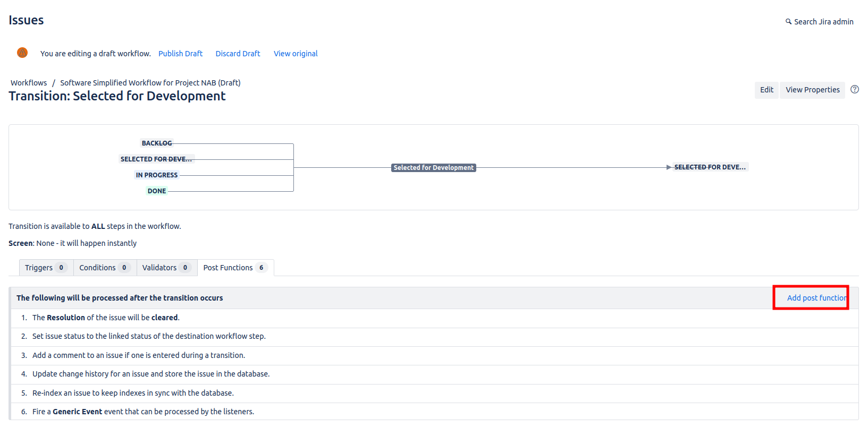Open Software Simplified Workflow breadcrumb
868x444 pixels.
pyautogui.click(x=150, y=83)
